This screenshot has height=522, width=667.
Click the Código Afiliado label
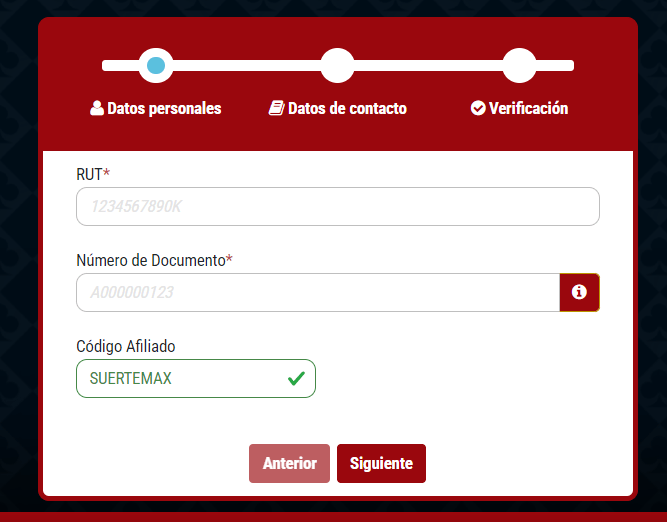pos(125,346)
